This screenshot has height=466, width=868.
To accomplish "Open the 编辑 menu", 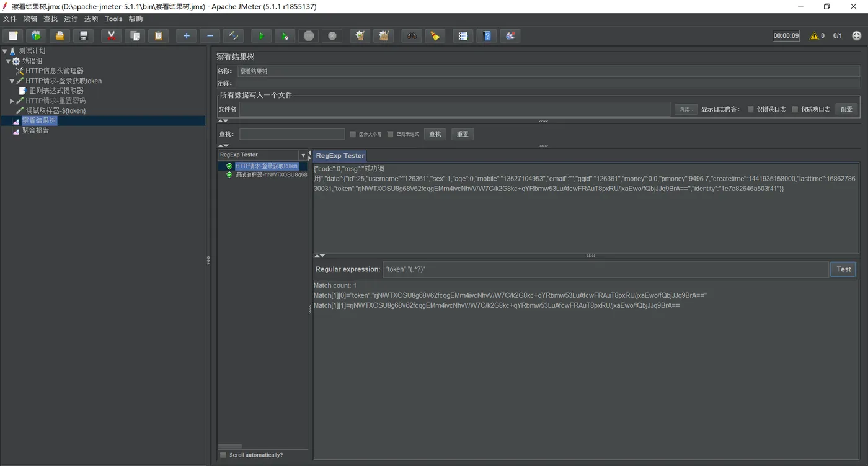I will tap(30, 19).
